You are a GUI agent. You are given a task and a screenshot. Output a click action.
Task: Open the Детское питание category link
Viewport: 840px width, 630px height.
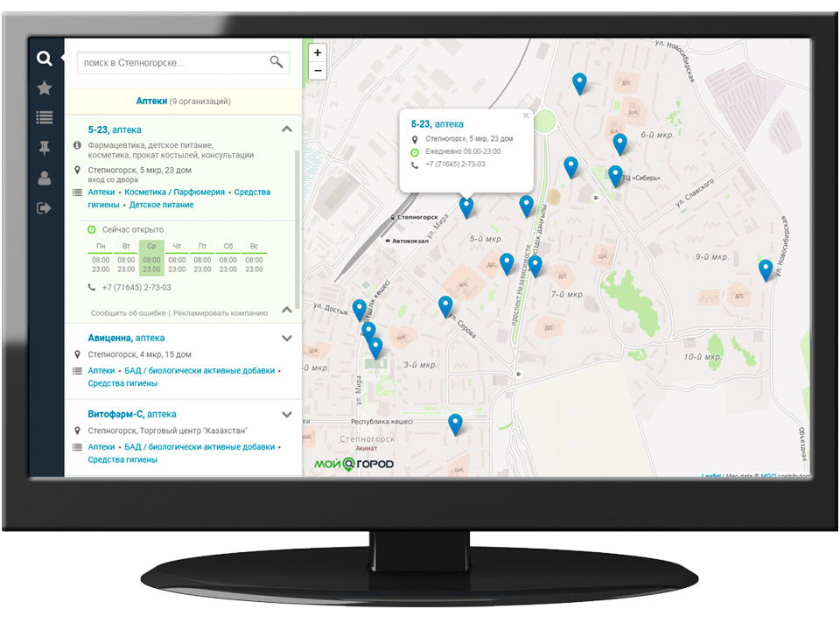coord(161,205)
